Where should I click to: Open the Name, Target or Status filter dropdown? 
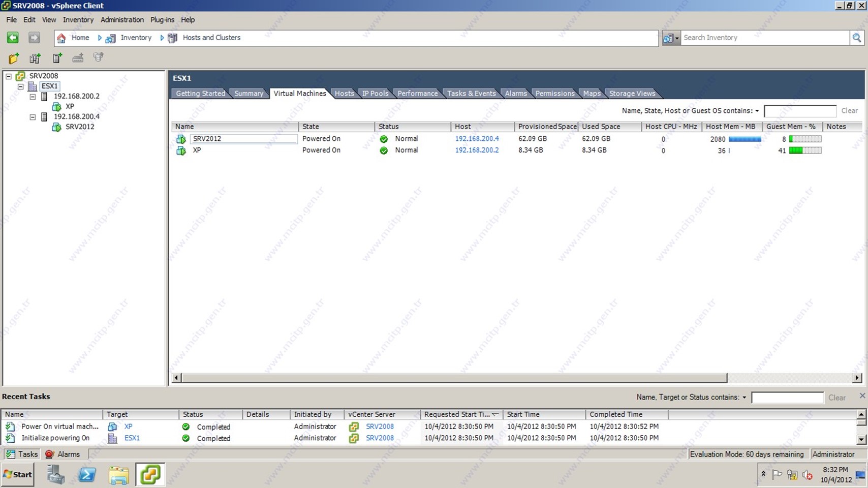coord(745,398)
